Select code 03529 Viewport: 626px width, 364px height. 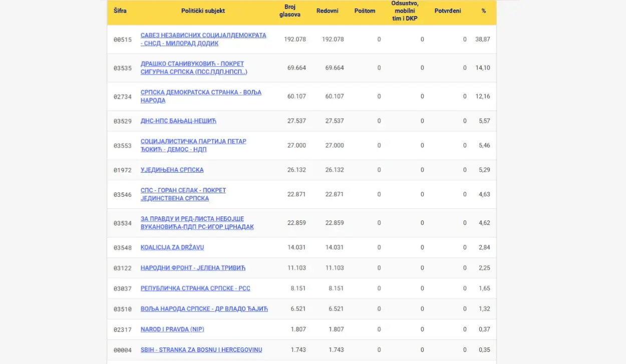tap(123, 121)
